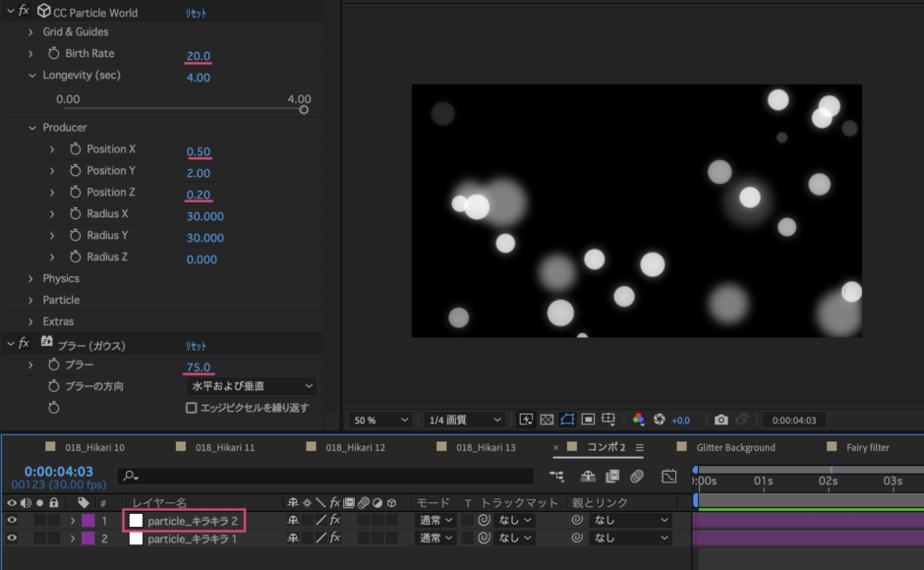Open the Graph Editor
The height and width of the screenshot is (570, 924).
click(x=669, y=476)
